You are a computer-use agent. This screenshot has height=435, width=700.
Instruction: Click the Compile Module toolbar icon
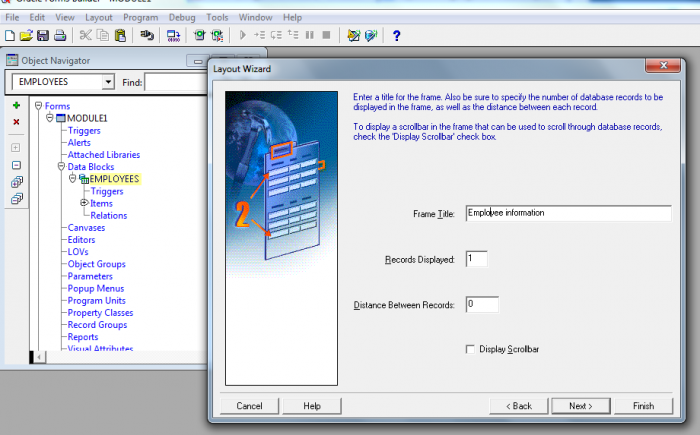click(x=173, y=35)
